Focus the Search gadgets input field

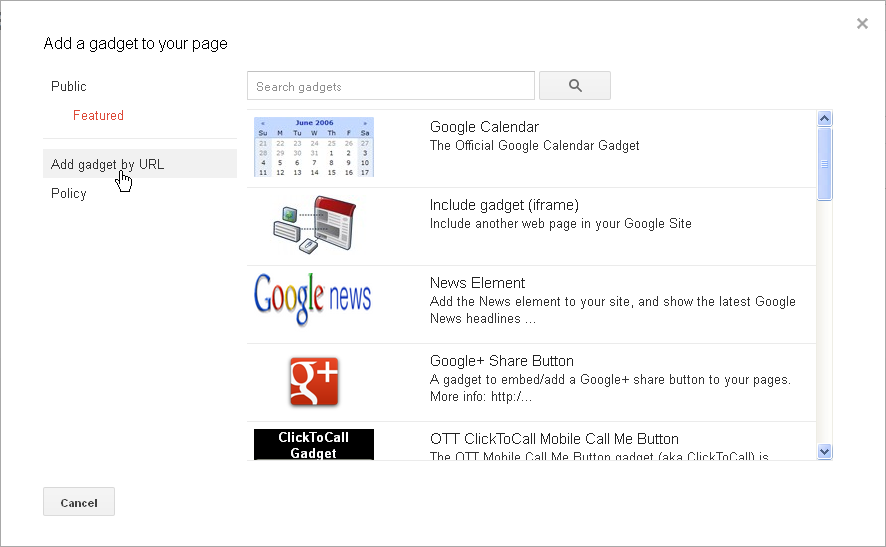click(x=390, y=86)
